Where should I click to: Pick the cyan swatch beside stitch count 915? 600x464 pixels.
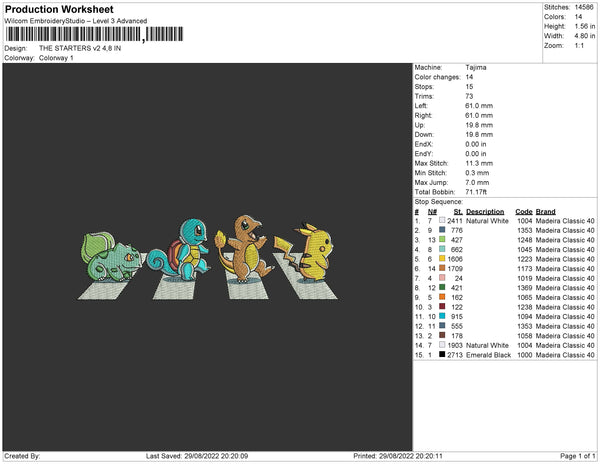(x=442, y=316)
